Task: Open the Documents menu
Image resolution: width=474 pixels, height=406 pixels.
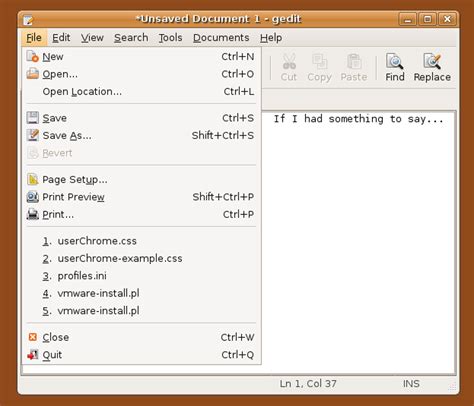Action: click(221, 38)
